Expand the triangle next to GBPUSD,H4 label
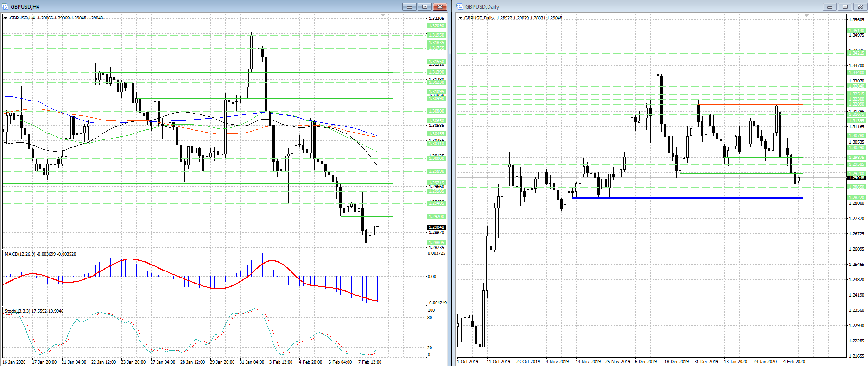Viewport: 868px width, 366px height. point(6,18)
